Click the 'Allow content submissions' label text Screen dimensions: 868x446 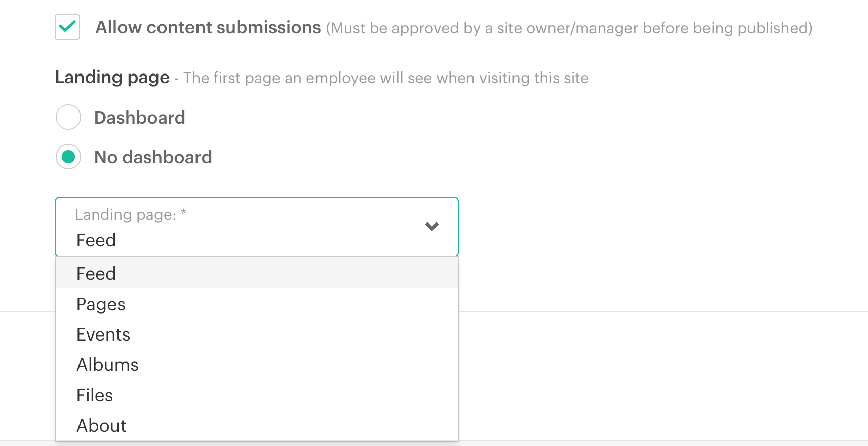[208, 28]
